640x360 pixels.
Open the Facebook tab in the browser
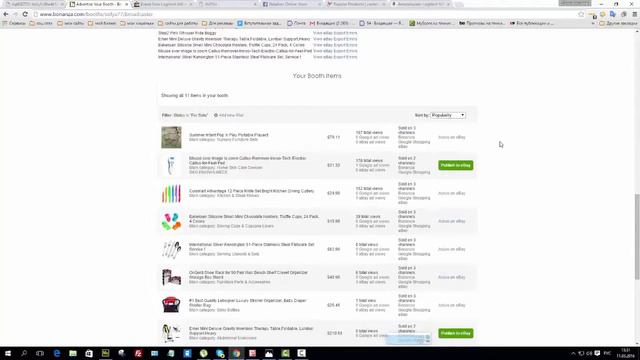coord(291,4)
